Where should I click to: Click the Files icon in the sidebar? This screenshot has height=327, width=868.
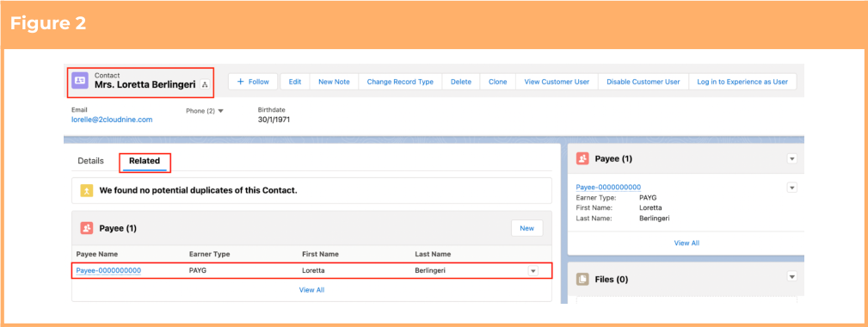tap(582, 279)
